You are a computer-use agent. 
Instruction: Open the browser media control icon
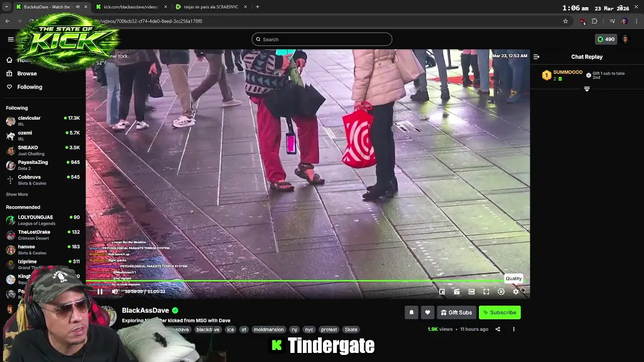612,21
